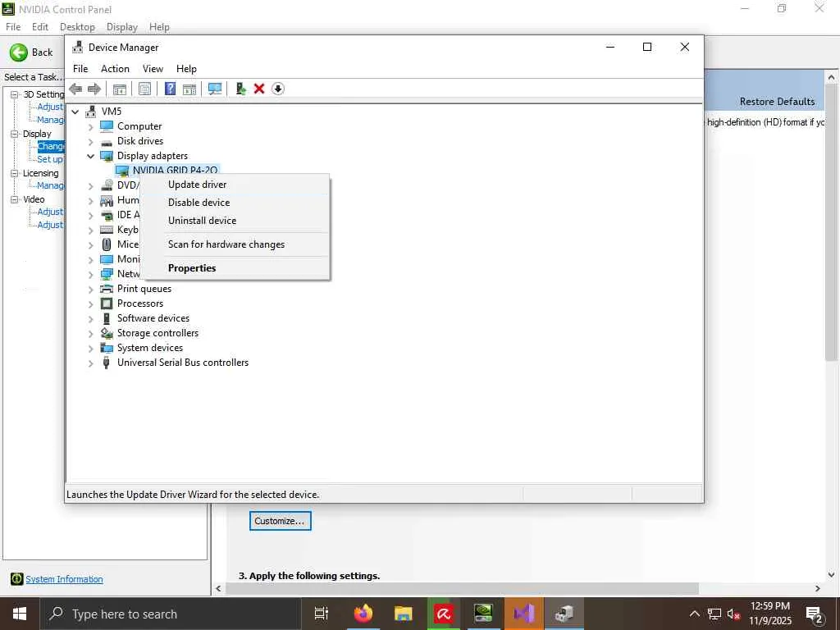Image resolution: width=840 pixels, height=630 pixels.
Task: Open Firefox from the taskbar
Action: pyautogui.click(x=363, y=614)
